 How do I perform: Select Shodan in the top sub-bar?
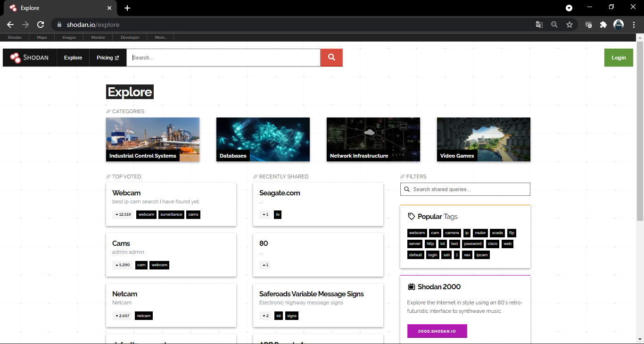pyautogui.click(x=15, y=37)
